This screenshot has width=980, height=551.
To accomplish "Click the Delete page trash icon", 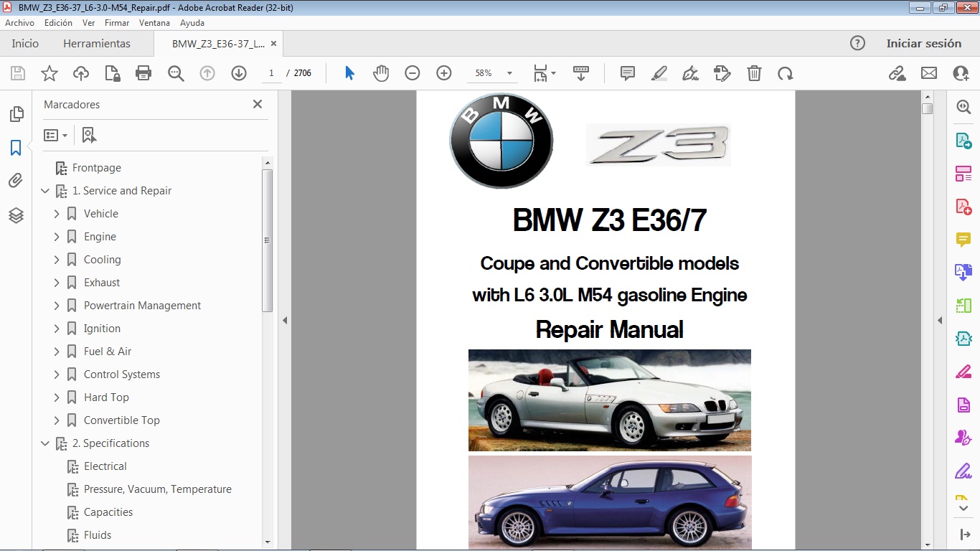I will coord(754,73).
